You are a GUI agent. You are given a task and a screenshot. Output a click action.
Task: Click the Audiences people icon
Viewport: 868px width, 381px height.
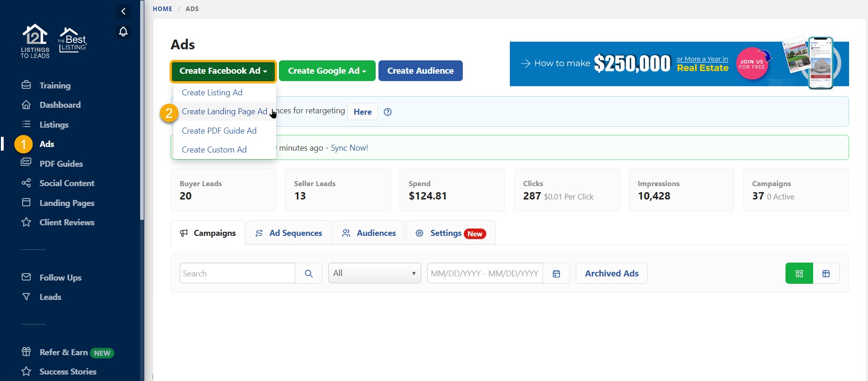click(x=346, y=233)
